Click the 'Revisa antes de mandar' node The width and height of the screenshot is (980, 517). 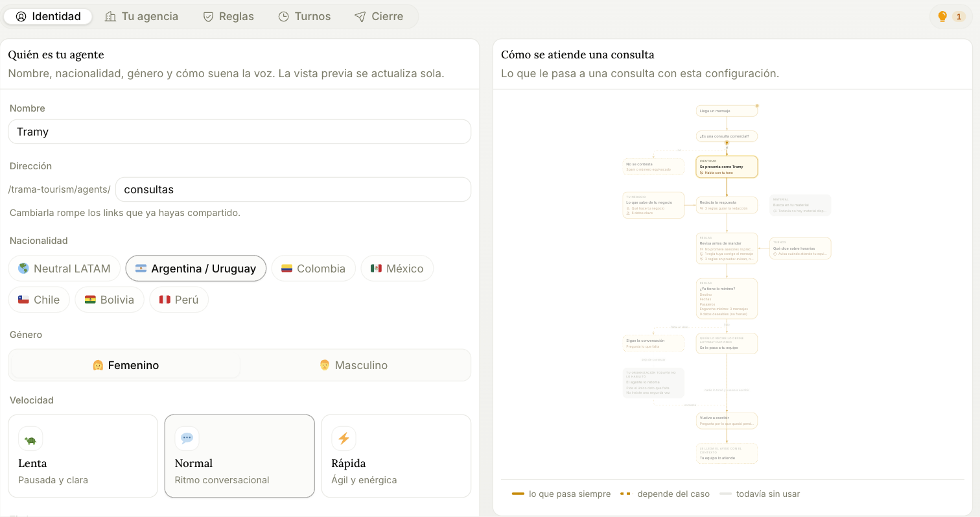727,248
